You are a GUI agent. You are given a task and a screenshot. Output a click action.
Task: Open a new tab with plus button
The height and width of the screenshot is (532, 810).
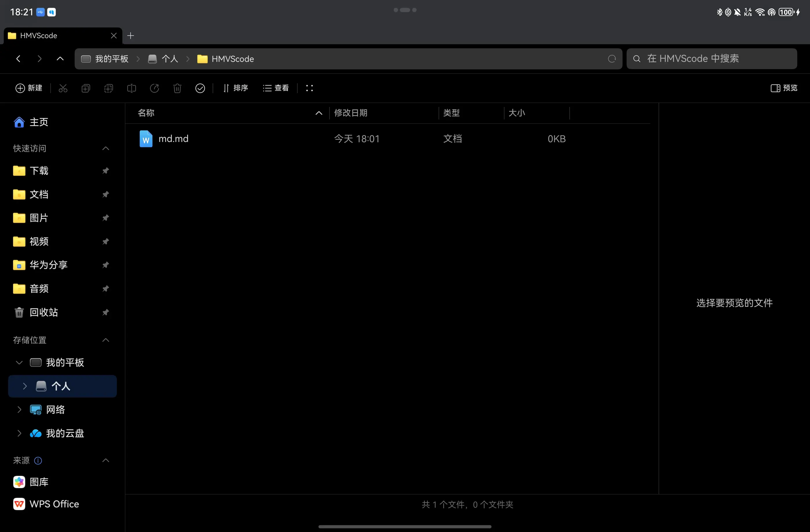pyautogui.click(x=131, y=36)
